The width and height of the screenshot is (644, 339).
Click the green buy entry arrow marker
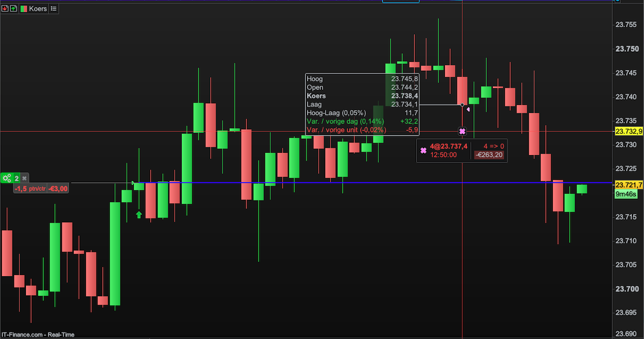tap(139, 214)
